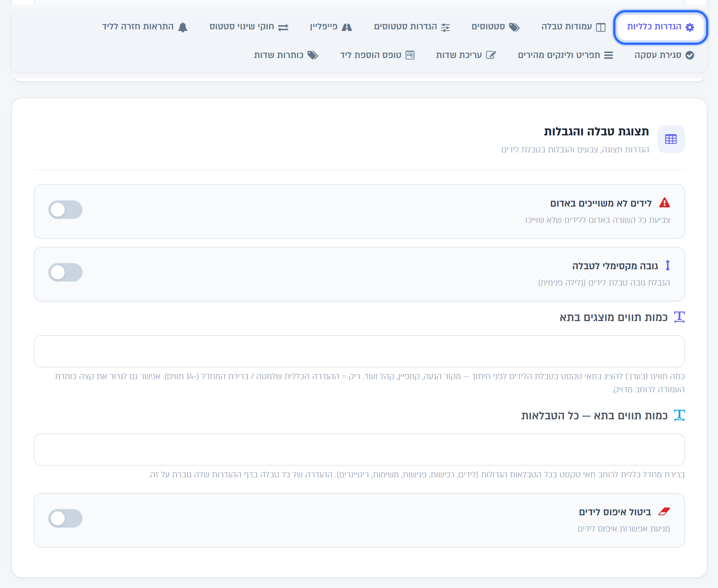Focus the כמות תווים מוצגים בתא field
Image resolution: width=718 pixels, height=588 pixels.
click(359, 351)
